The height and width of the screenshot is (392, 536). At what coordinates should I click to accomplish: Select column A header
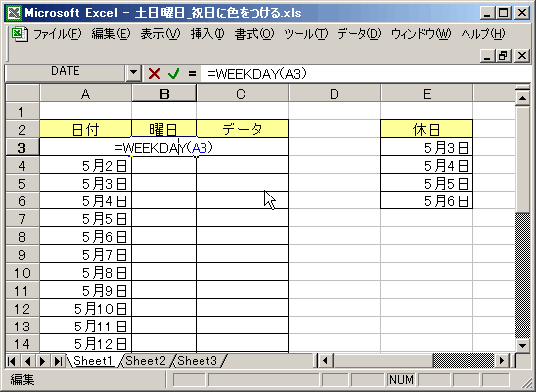pos(85,94)
